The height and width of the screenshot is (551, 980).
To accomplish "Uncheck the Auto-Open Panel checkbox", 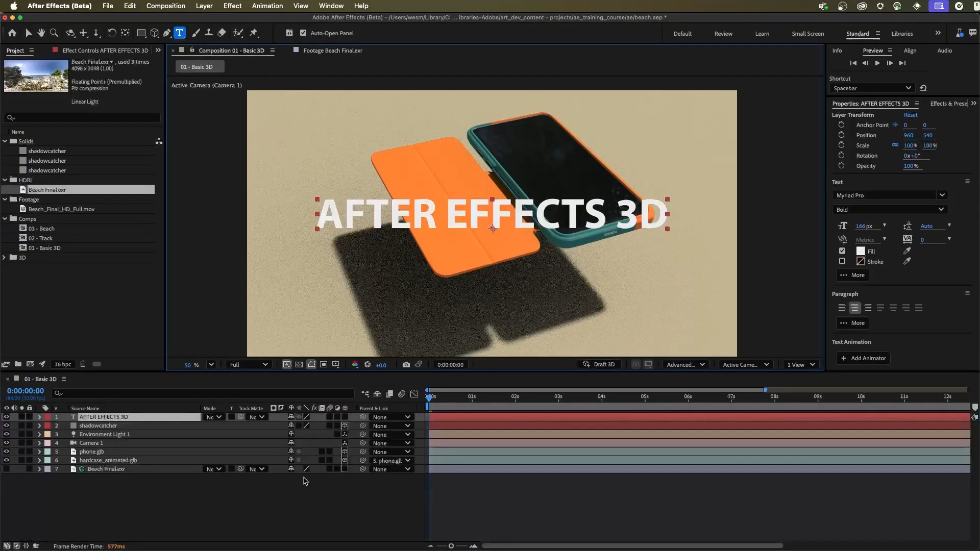I will pos(303,33).
